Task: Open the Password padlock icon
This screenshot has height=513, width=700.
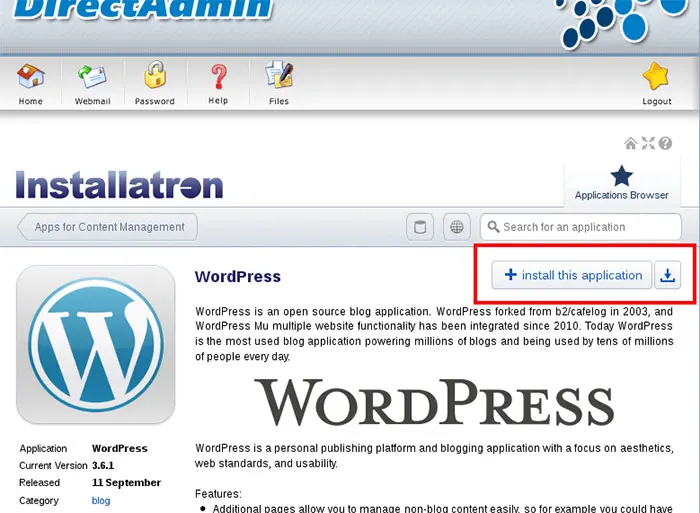Action: [x=154, y=83]
